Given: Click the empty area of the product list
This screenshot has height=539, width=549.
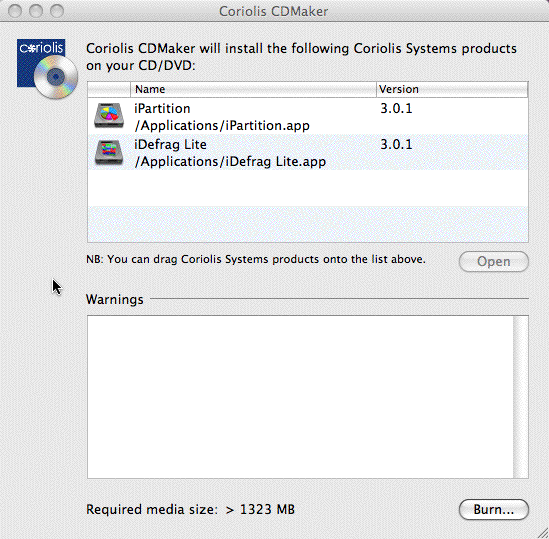Looking at the screenshot, I should click(x=307, y=206).
